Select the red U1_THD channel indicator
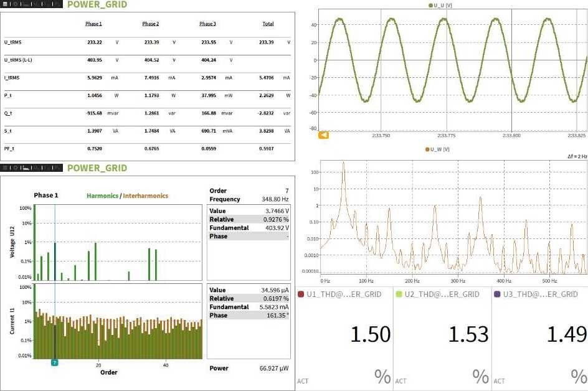588x391 pixels. pyautogui.click(x=300, y=294)
